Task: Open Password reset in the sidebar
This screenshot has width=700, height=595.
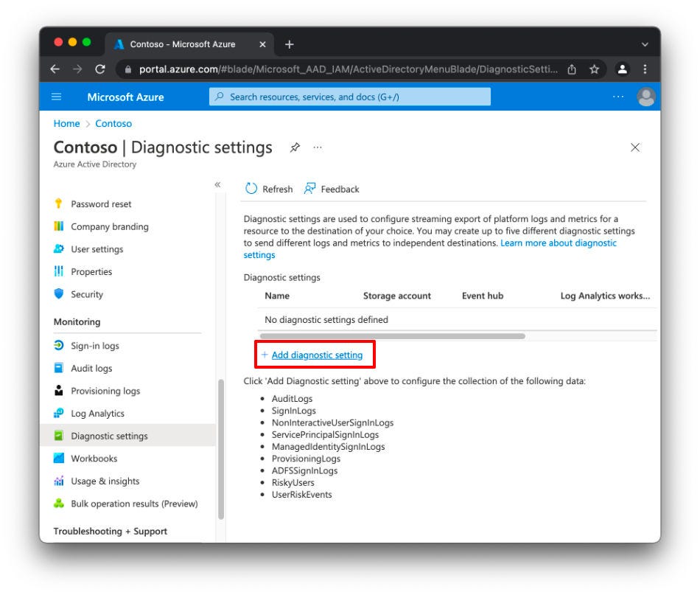Action: coord(101,203)
